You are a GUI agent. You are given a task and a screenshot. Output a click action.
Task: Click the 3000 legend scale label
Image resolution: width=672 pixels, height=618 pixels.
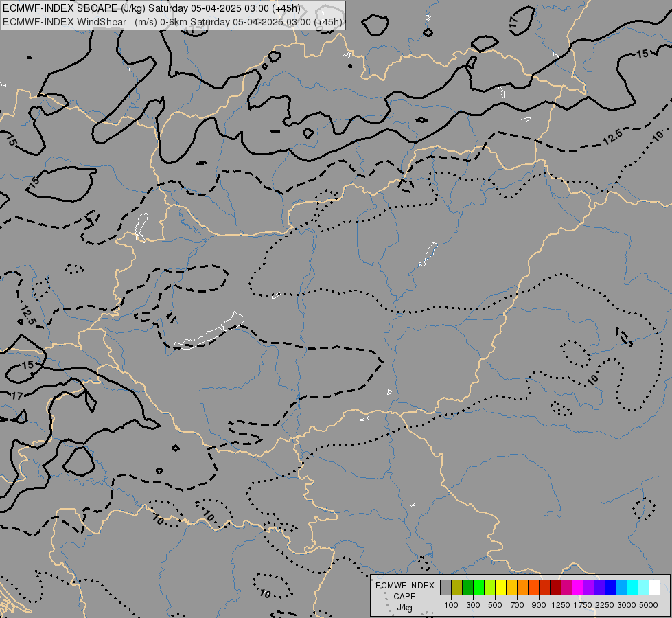pos(627,605)
